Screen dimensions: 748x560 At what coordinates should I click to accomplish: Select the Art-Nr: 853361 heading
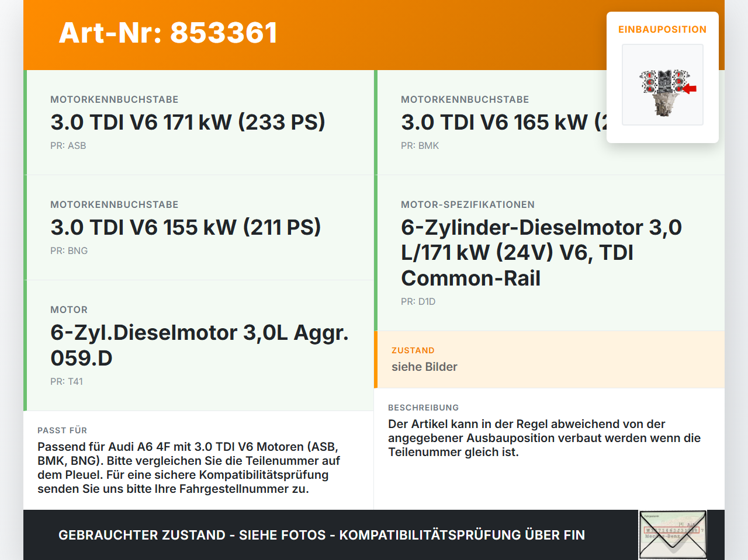click(x=168, y=33)
